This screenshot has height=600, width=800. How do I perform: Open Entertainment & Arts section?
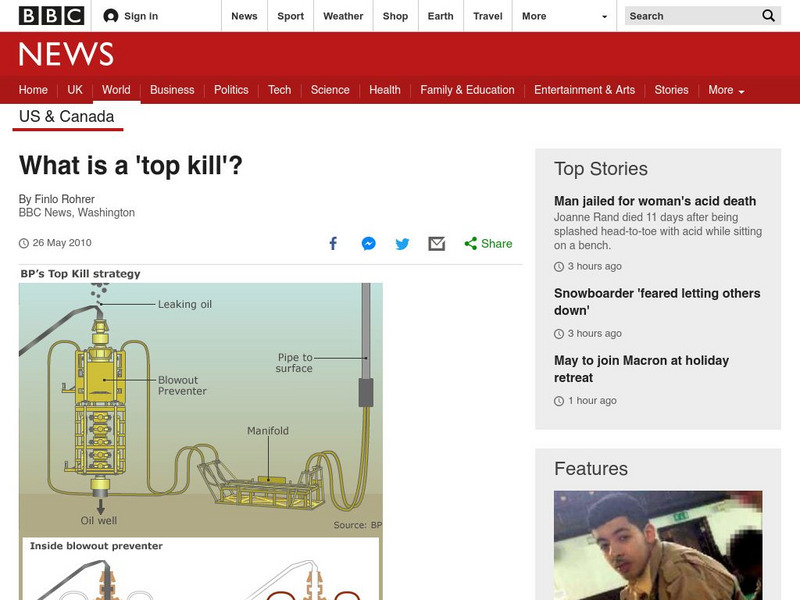pyautogui.click(x=585, y=90)
